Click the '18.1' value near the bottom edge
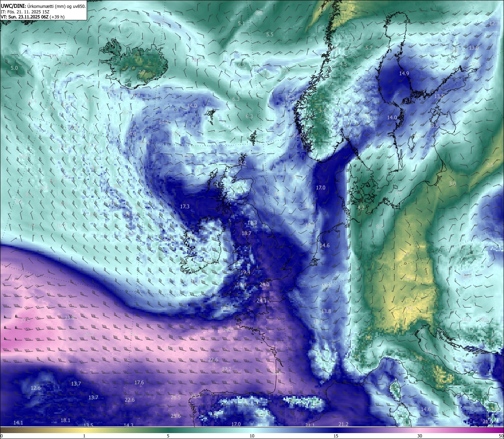Viewport: 504px width, 439px height. pos(65,420)
